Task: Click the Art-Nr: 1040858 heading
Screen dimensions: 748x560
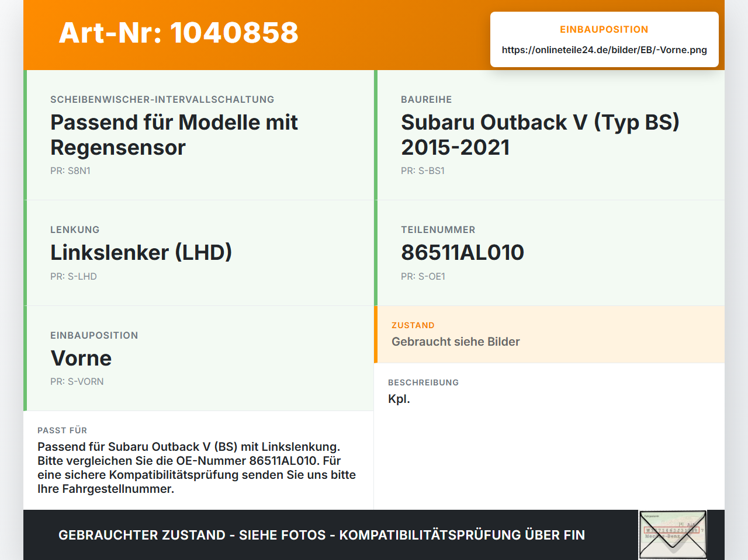Action: point(178,33)
